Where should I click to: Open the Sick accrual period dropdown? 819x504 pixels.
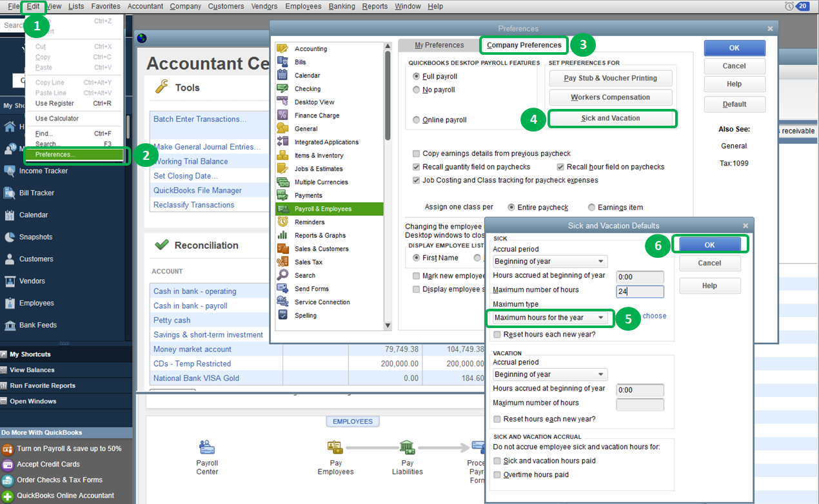[x=550, y=262]
